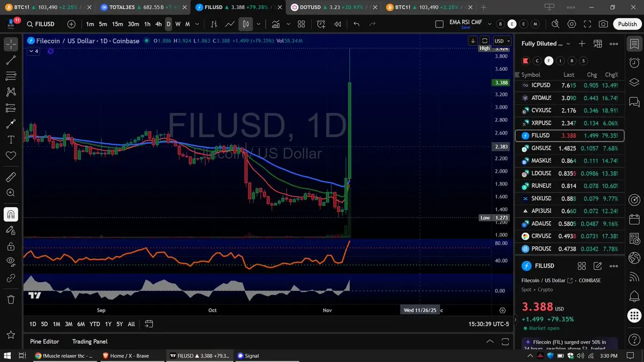
Task: Open watchlist advanced view table icon
Action: [x=598, y=43]
